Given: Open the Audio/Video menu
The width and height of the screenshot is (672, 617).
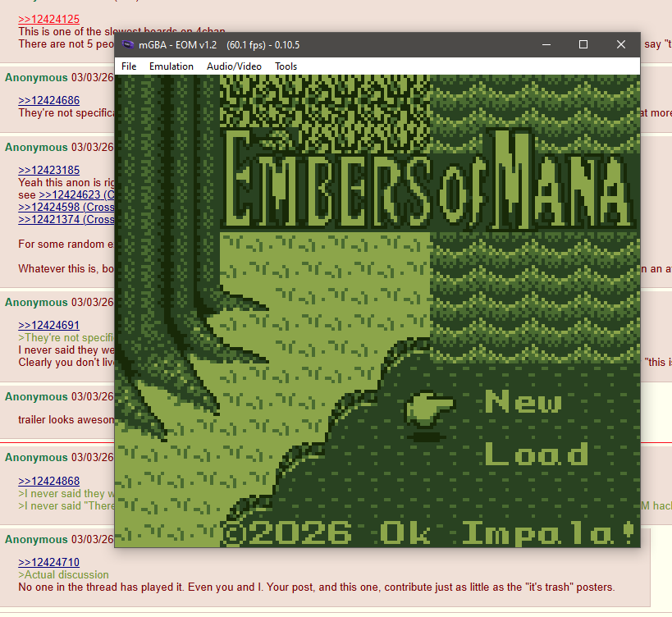Looking at the screenshot, I should click(x=234, y=66).
